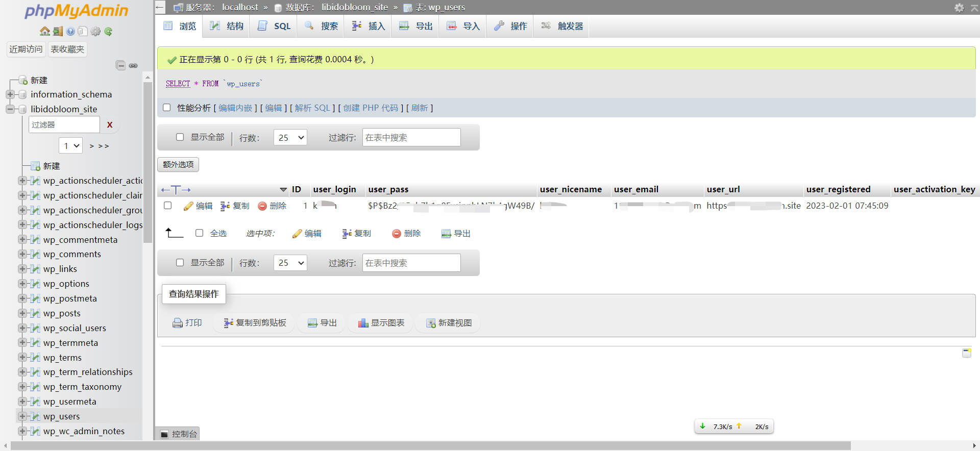This screenshot has width=980, height=451.
Task: Click the Explain SQL link
Action: [312, 108]
